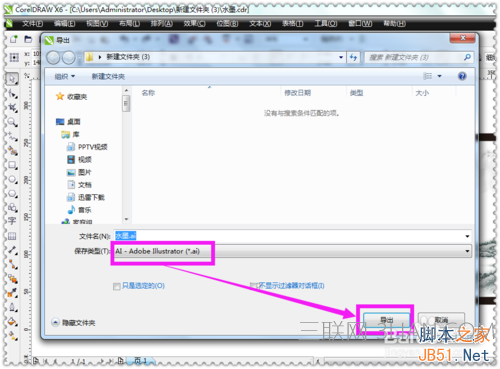Select the Table tool
Image resolution: width=500 pixels, height=369 pixels.
coord(12,236)
